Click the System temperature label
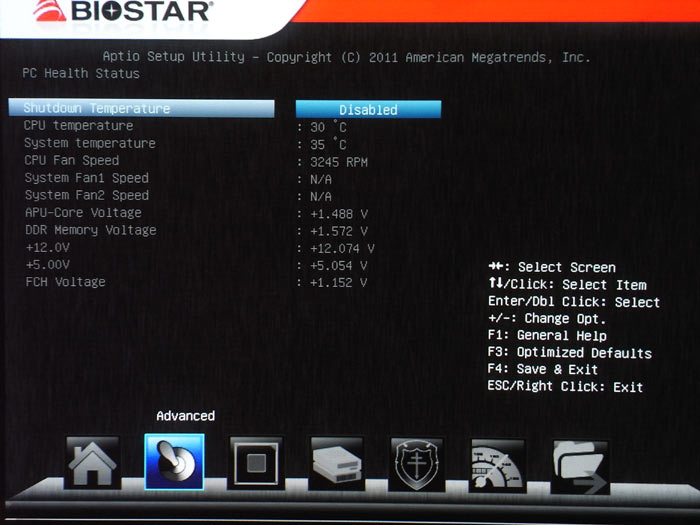The height and width of the screenshot is (525, 700). pos(90,143)
